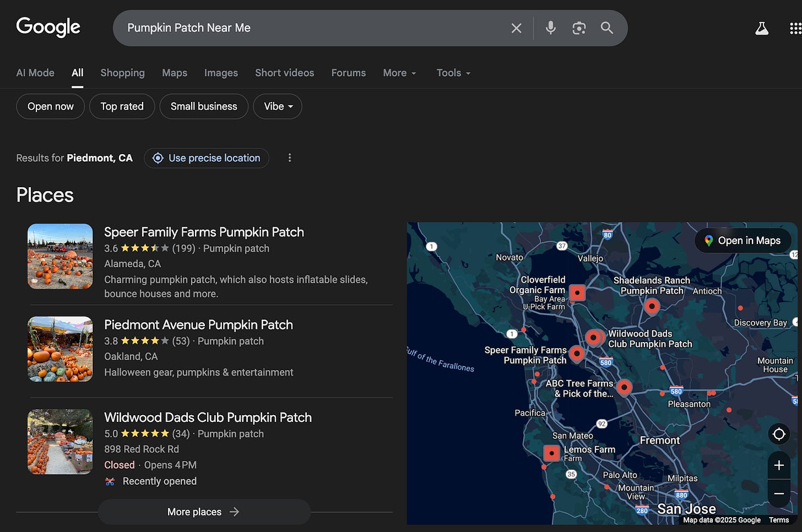Click Use precise location button

[x=207, y=158]
